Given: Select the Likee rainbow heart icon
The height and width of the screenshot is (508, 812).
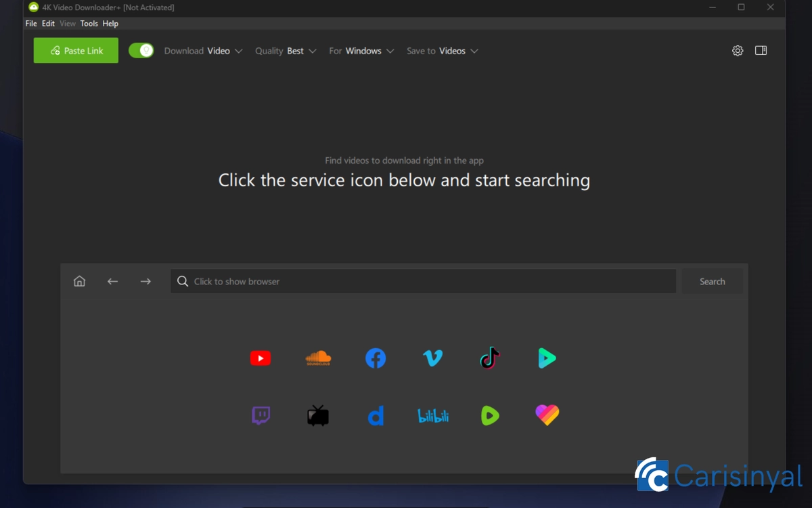Looking at the screenshot, I should pos(547,415).
